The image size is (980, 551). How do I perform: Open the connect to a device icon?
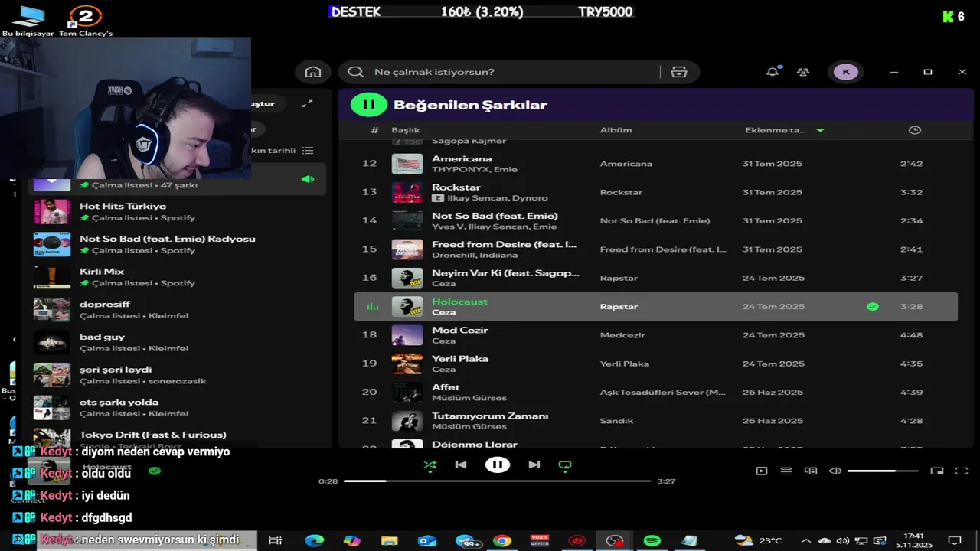coord(811,471)
